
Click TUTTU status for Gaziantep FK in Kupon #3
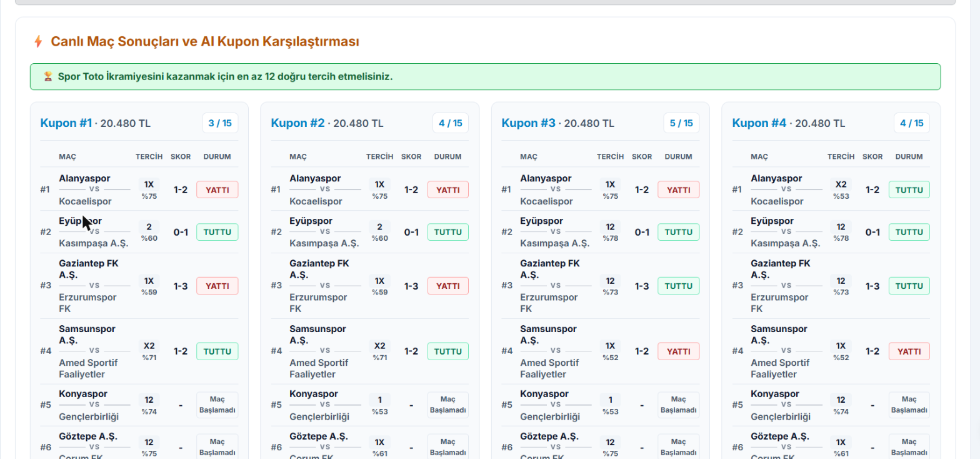click(679, 286)
